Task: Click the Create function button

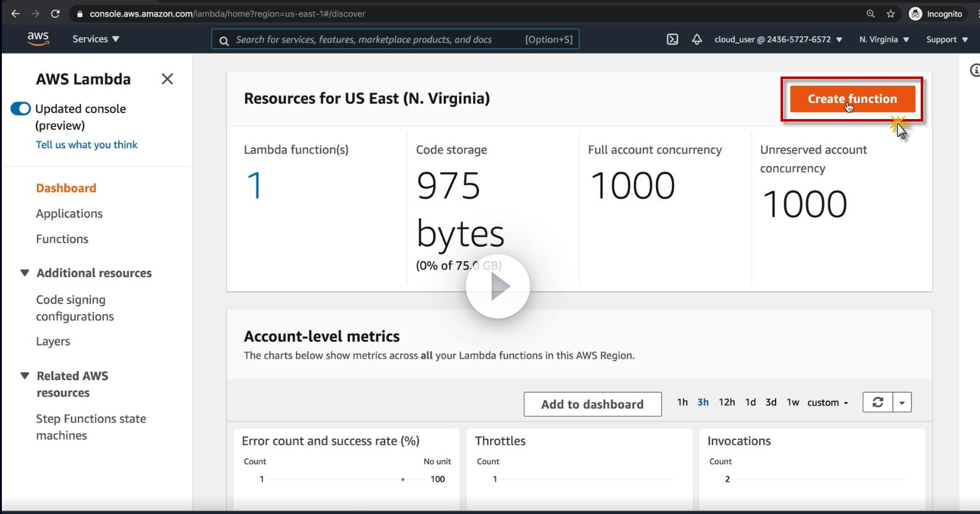Action: click(x=852, y=99)
